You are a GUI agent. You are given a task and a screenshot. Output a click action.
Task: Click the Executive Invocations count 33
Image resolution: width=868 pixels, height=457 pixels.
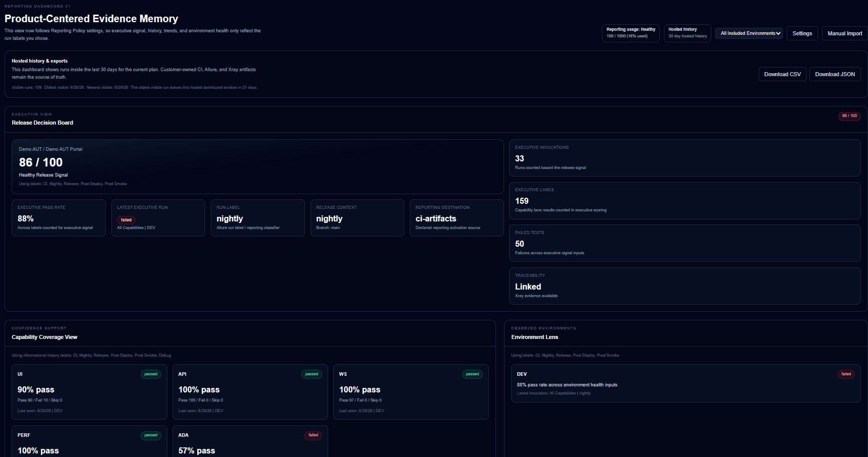coord(520,158)
